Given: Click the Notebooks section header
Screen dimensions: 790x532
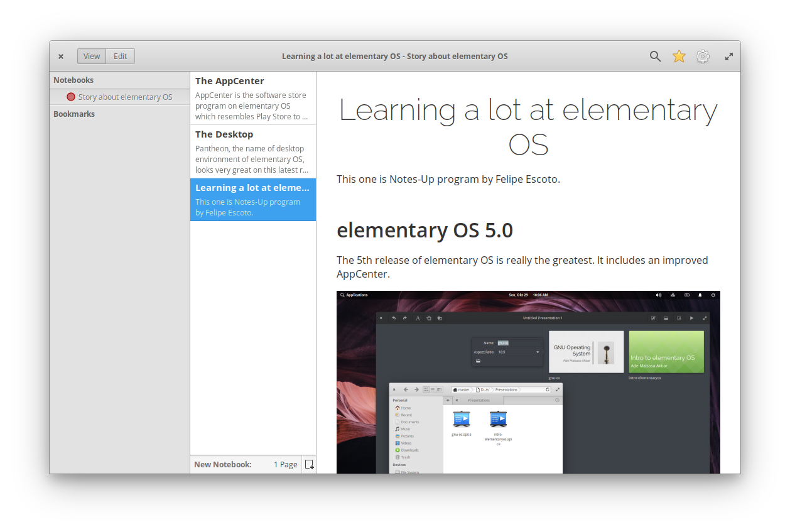Looking at the screenshot, I should 73,80.
